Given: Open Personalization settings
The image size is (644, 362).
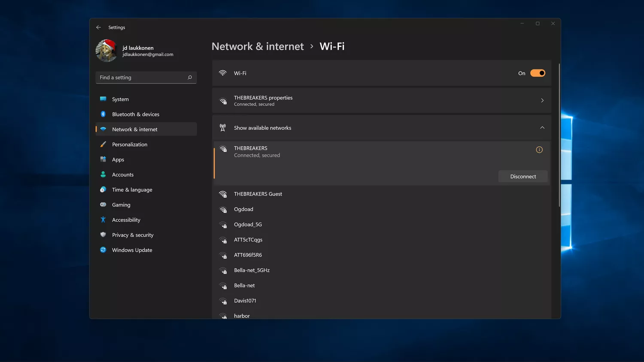Looking at the screenshot, I should (146, 145).
